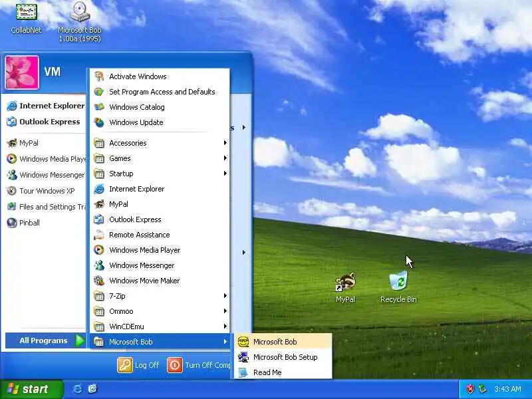Click the Log Off button
This screenshot has width=532, height=399.
138,365
